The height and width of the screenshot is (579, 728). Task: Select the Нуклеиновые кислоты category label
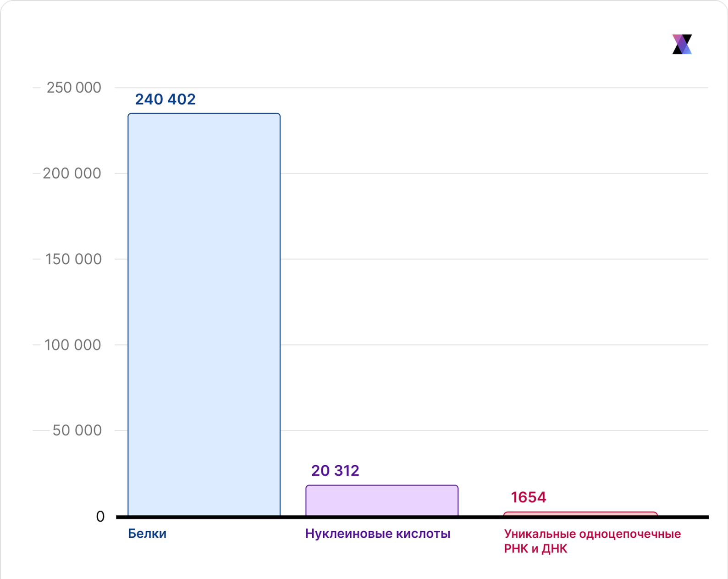378,534
